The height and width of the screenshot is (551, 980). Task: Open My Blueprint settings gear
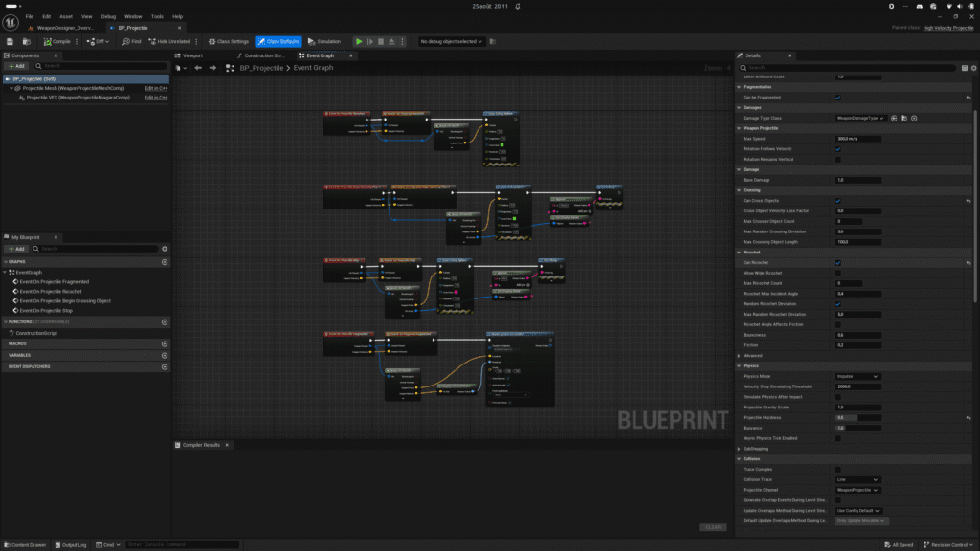tap(165, 249)
